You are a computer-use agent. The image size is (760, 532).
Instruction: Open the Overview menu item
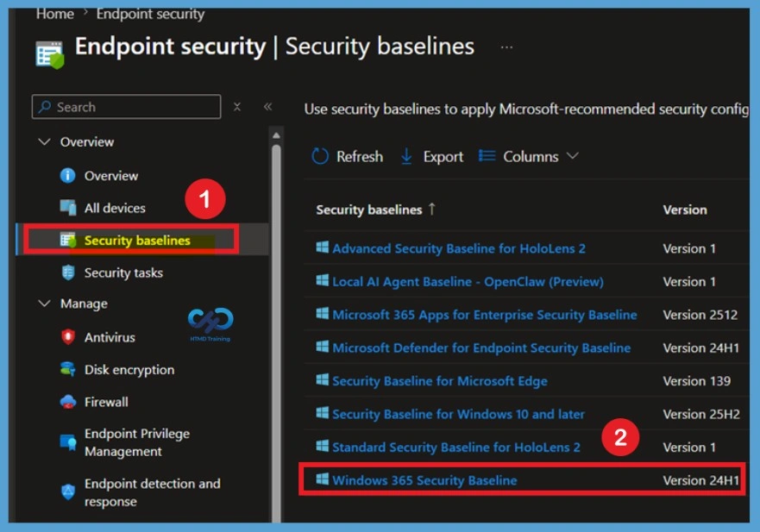pyautogui.click(x=111, y=176)
